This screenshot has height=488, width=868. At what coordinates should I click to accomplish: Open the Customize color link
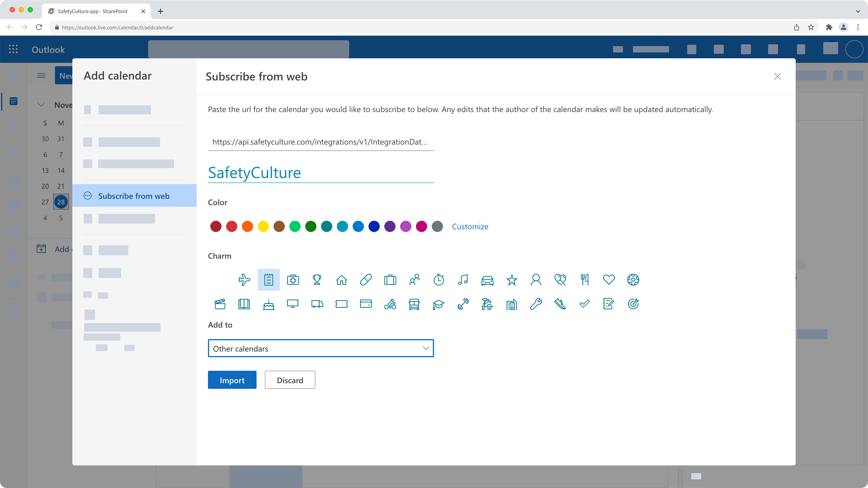pos(470,226)
